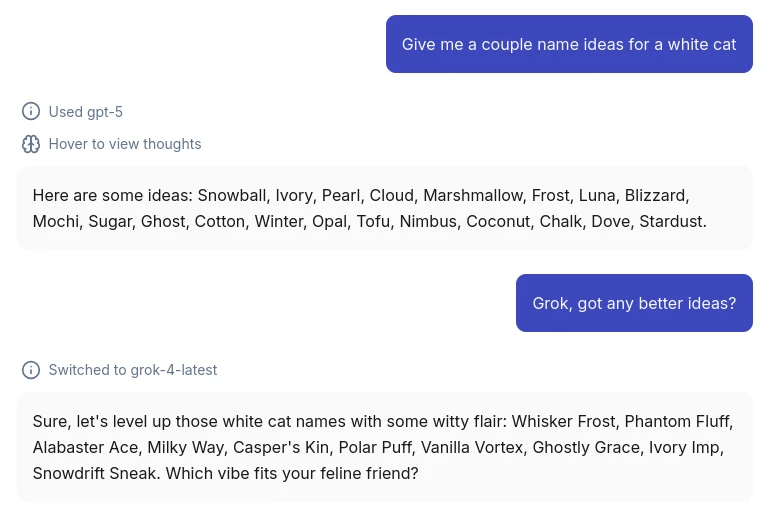Click the brain icon for model thoughts
The width and height of the screenshot is (775, 521).
[x=31, y=144]
